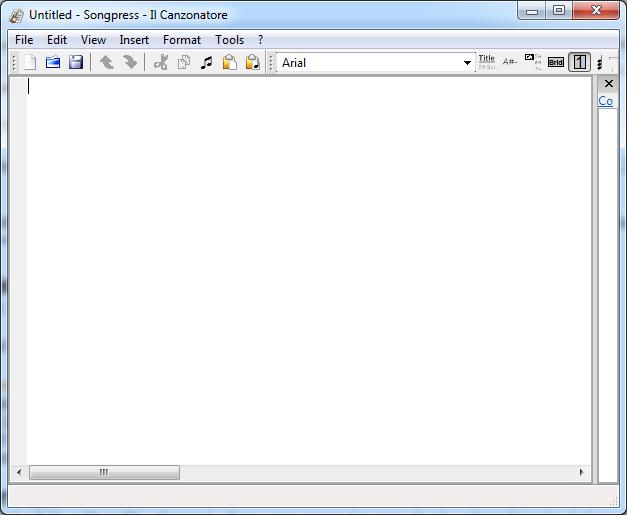The image size is (627, 515).
Task: Click the blue Co link in side panel
Action: [605, 101]
